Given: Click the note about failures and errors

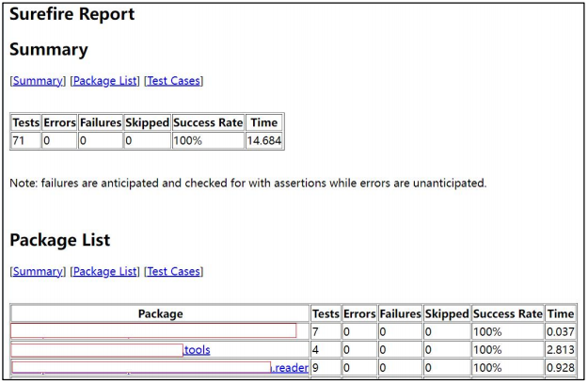Looking at the screenshot, I should point(248,183).
